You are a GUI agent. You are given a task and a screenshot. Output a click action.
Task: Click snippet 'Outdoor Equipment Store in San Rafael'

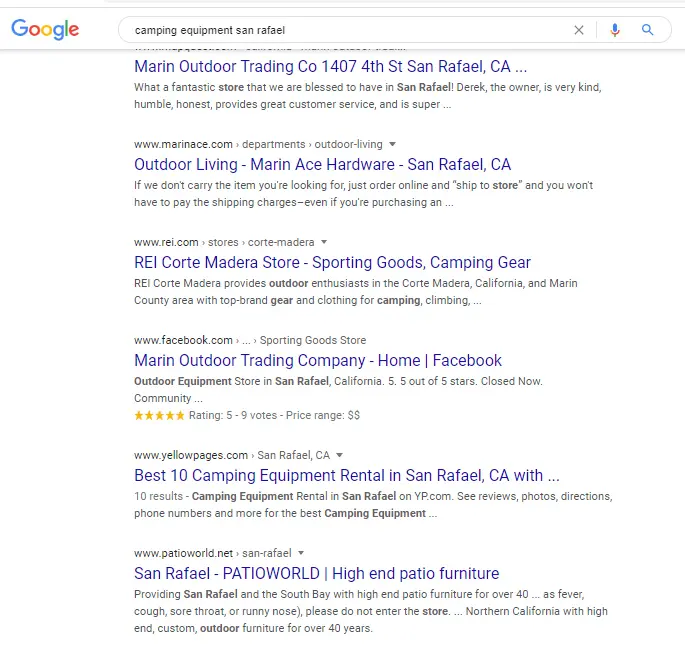(338, 390)
